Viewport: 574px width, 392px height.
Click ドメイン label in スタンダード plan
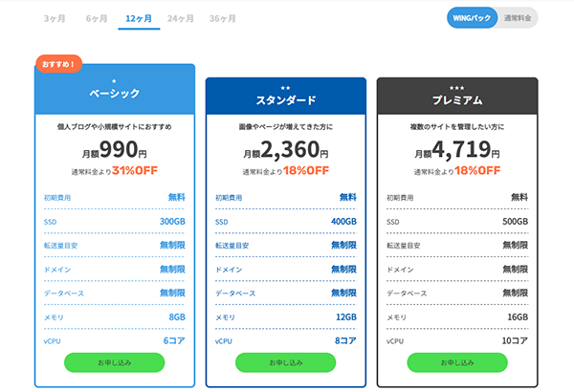coord(229,270)
